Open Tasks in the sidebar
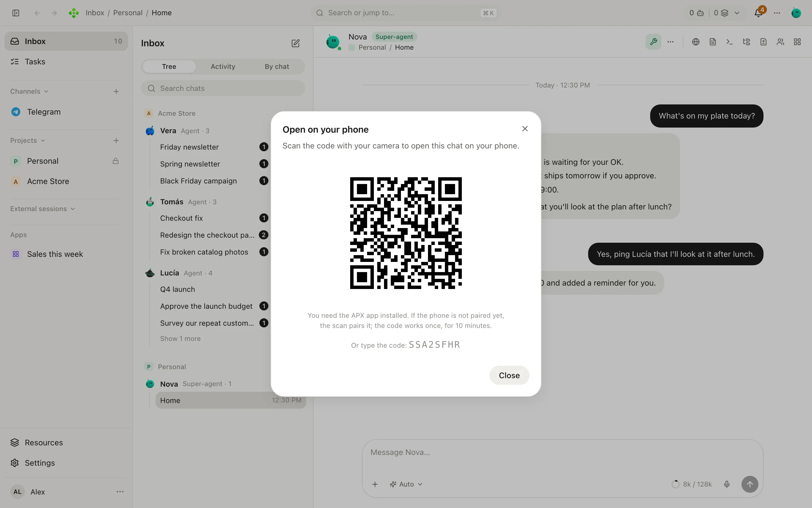 click(66, 62)
